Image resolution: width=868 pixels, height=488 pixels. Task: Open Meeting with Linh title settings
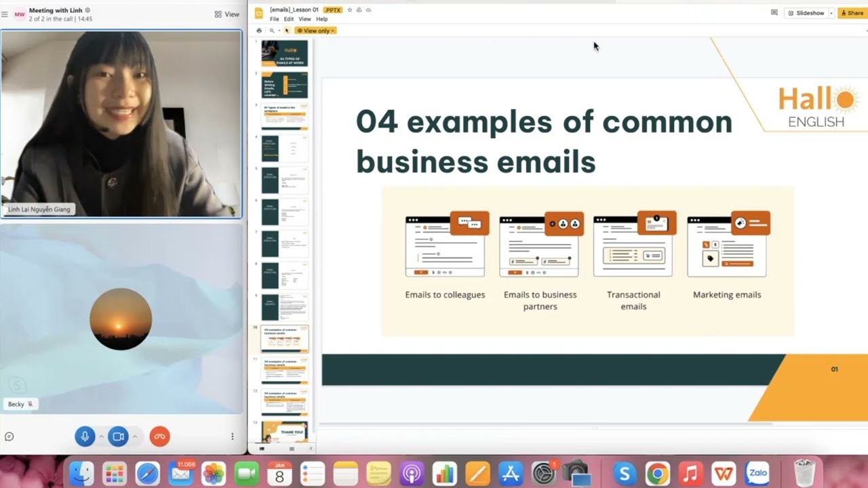point(87,11)
